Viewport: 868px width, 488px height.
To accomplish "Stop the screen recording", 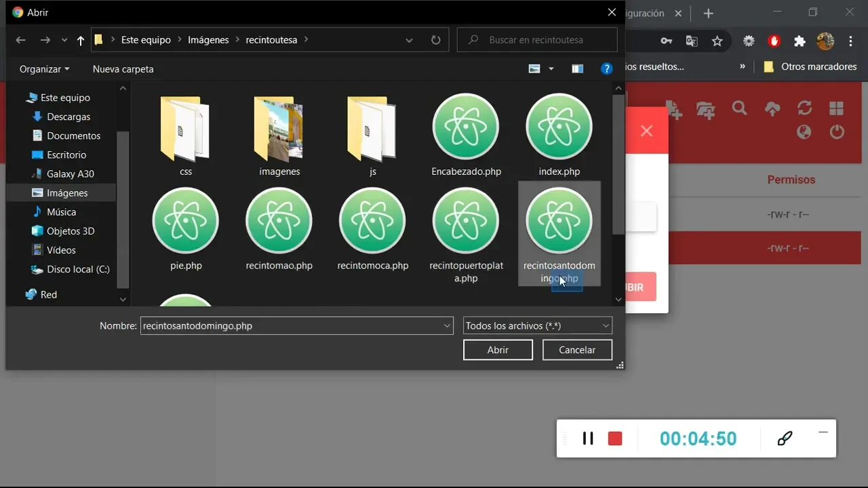I will (615, 439).
